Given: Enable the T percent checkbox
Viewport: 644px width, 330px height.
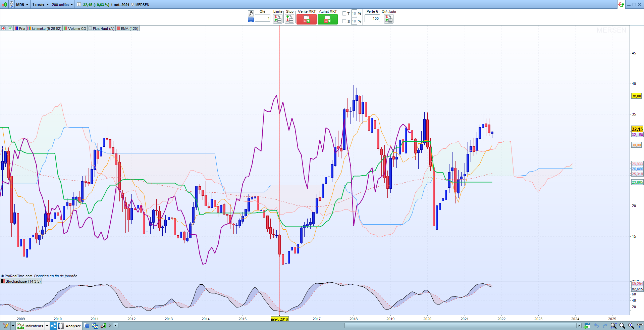Looking at the screenshot, I should point(344,14).
